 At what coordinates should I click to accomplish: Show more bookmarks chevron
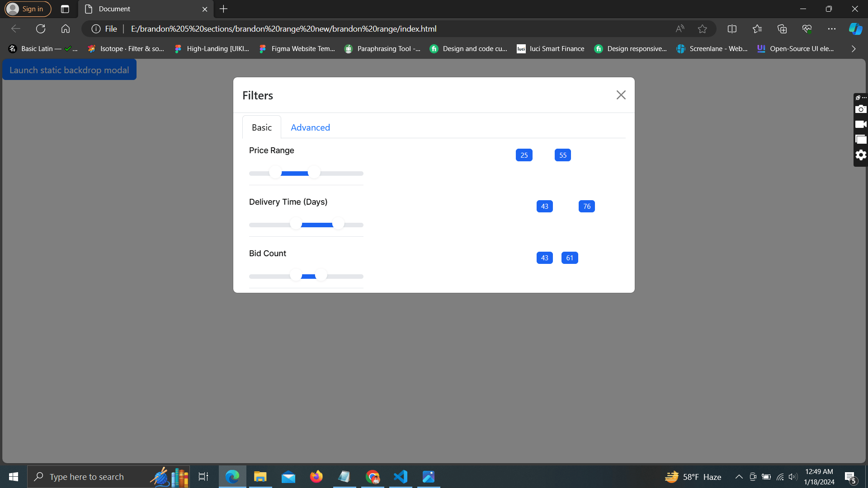coord(853,49)
